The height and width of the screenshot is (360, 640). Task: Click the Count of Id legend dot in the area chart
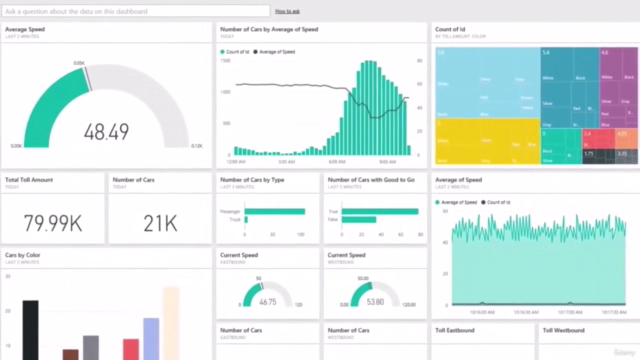[483, 202]
